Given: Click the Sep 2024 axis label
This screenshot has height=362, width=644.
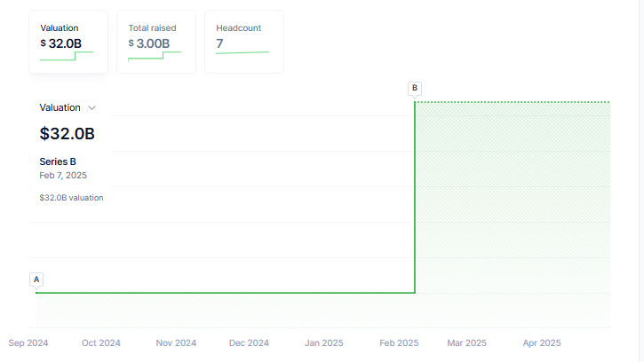Looking at the screenshot, I should click(x=28, y=343).
